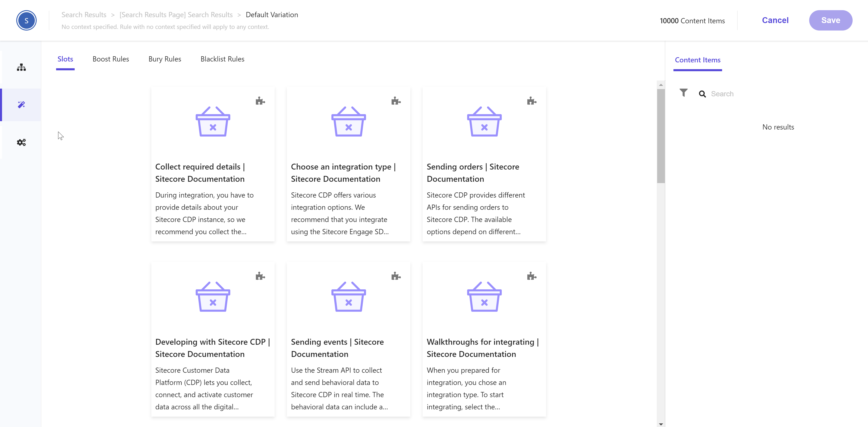The width and height of the screenshot is (868, 427).
Task: Open the gears settings sidebar icon
Action: coord(21,142)
